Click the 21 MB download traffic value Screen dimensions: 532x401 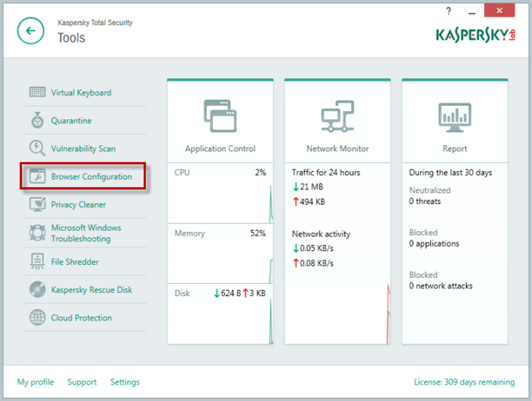point(308,187)
